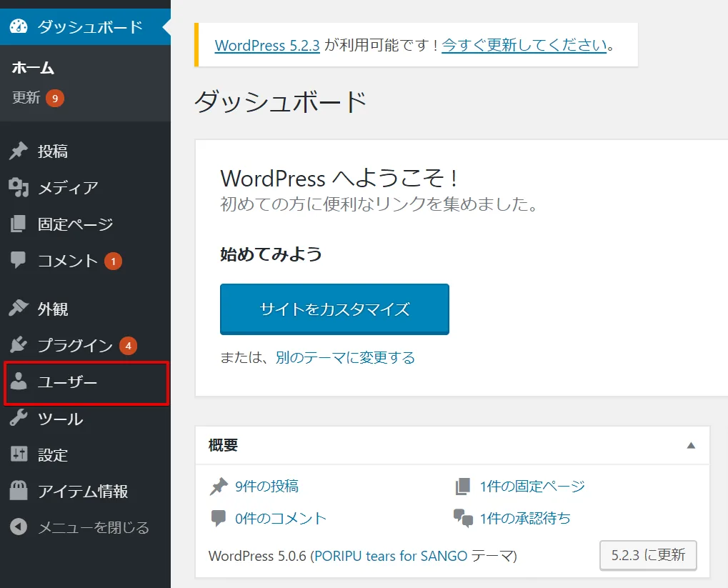
Task: Open the 固定ページ menu
Action: point(86,224)
